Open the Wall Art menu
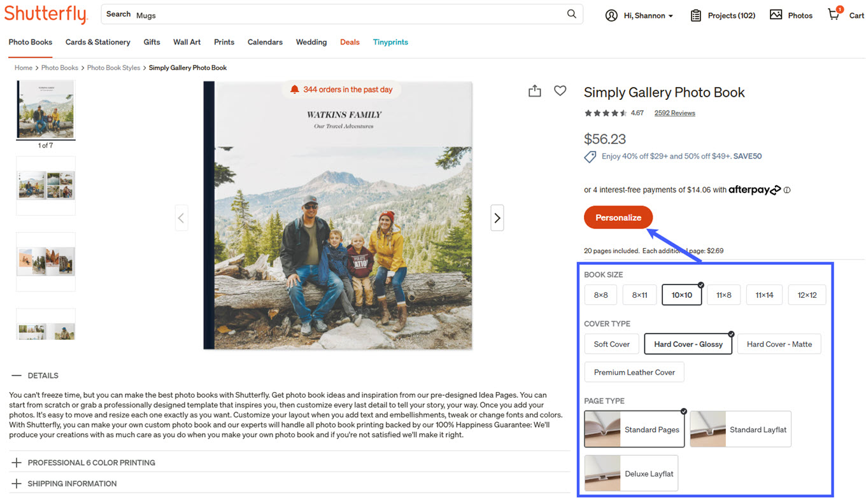866x504 pixels. pos(187,42)
